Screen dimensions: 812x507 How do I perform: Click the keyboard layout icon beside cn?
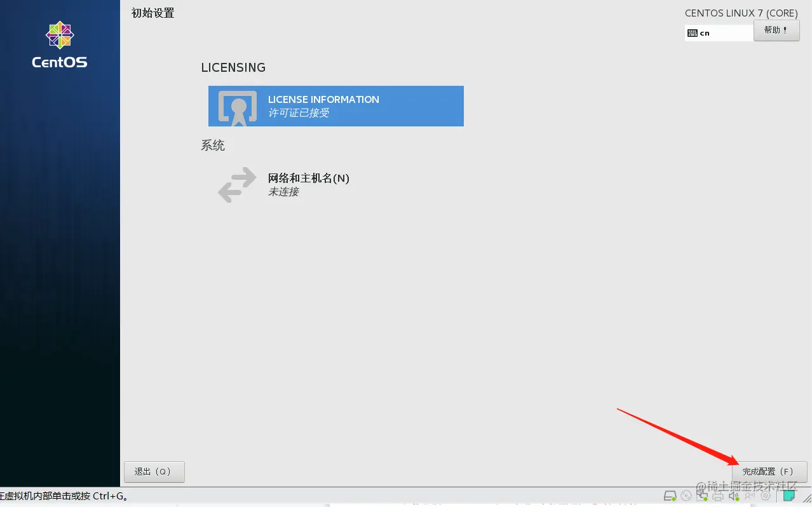tap(693, 32)
